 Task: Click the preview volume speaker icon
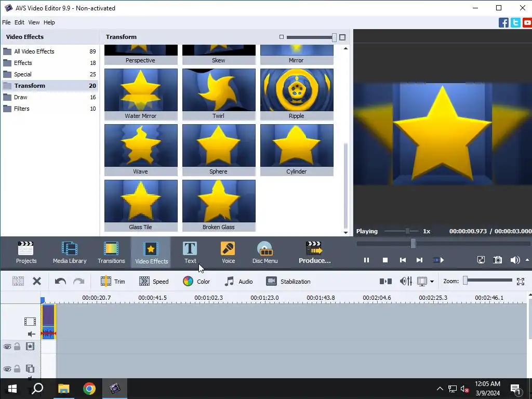515,260
